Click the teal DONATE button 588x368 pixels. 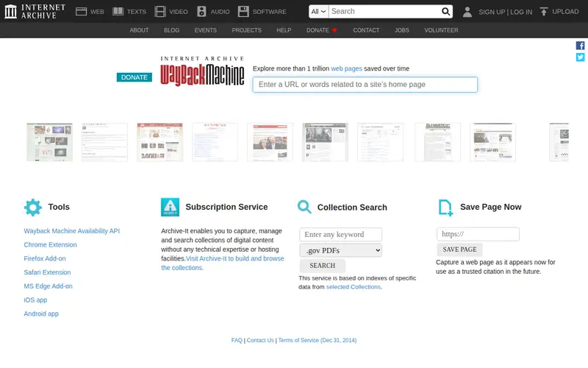coord(135,77)
